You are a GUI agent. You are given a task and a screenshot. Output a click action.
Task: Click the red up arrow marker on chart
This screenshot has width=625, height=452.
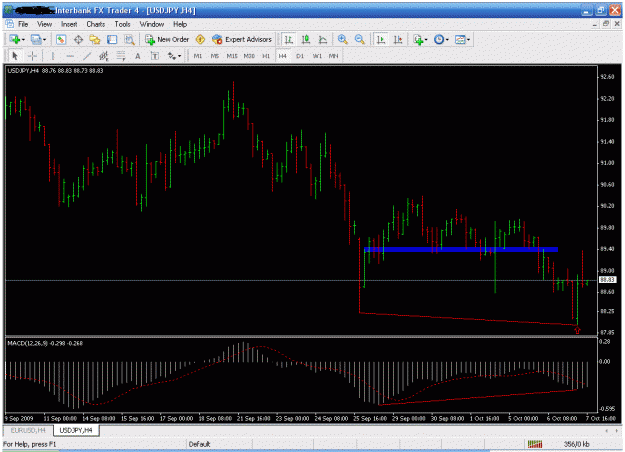click(x=577, y=330)
